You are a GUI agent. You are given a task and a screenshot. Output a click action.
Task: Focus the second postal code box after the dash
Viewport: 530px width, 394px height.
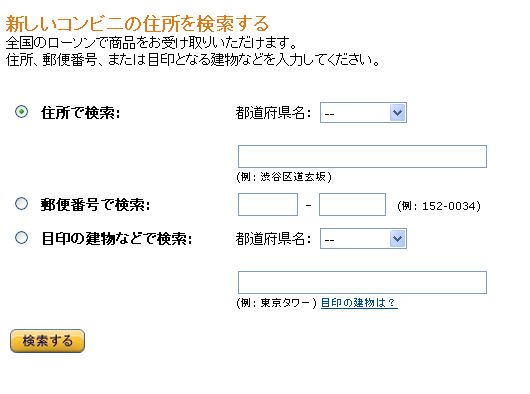tap(352, 204)
